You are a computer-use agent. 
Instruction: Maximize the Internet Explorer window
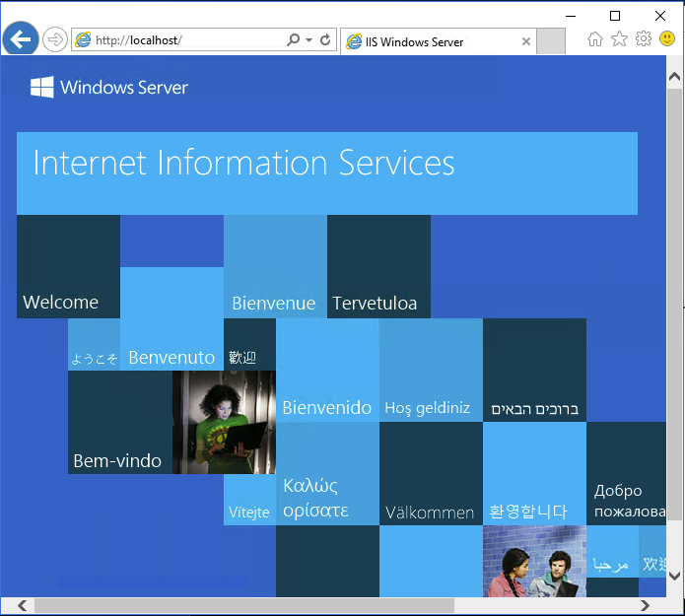pos(615,16)
